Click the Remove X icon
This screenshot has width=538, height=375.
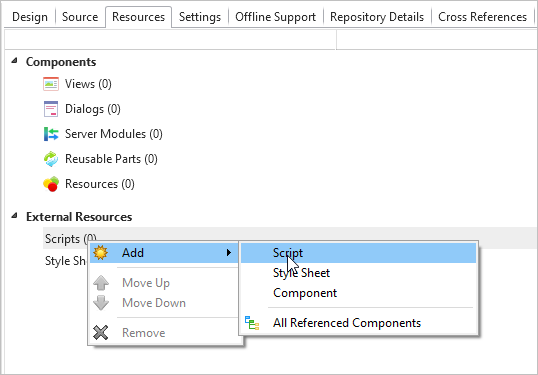pyautogui.click(x=101, y=332)
